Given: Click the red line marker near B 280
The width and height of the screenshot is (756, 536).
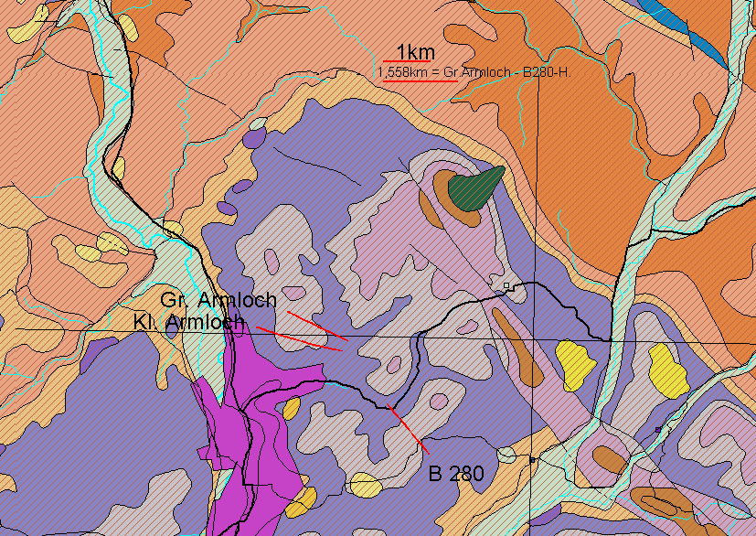Looking at the screenshot, I should click(408, 429).
